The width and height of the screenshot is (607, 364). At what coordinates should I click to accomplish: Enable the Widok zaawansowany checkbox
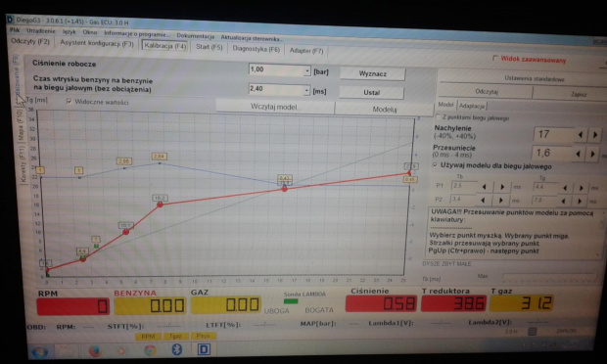tap(494, 58)
